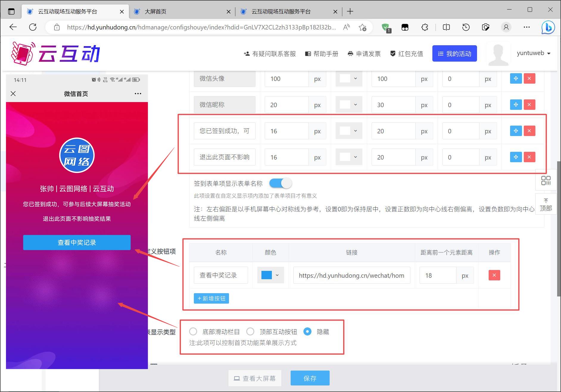Open 申请发票 menu item
The width and height of the screenshot is (561, 392).
pyautogui.click(x=364, y=54)
